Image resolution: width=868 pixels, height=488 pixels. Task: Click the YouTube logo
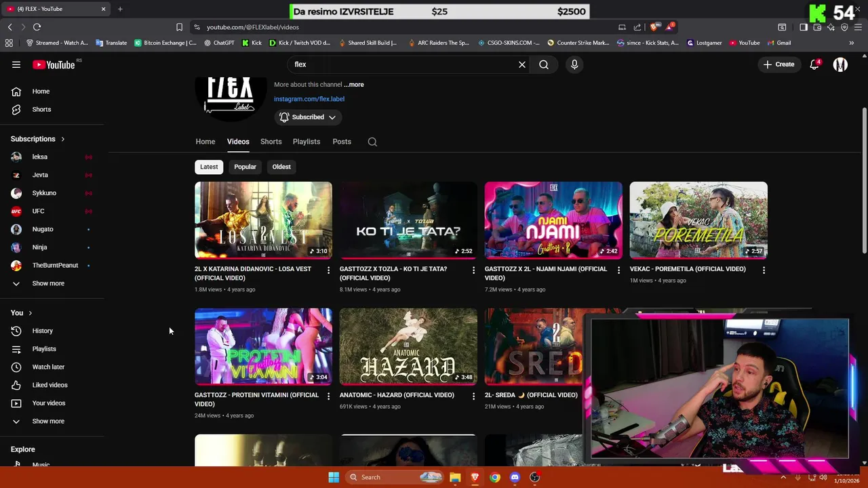(54, 64)
